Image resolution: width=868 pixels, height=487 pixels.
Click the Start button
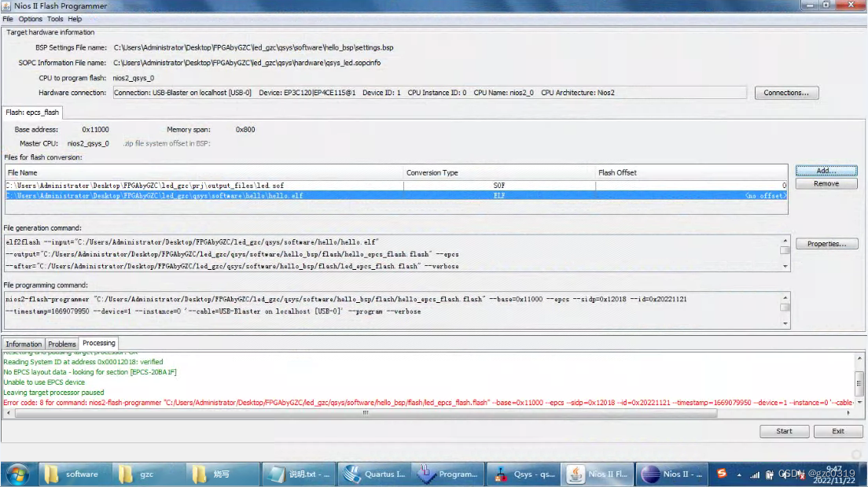(784, 431)
